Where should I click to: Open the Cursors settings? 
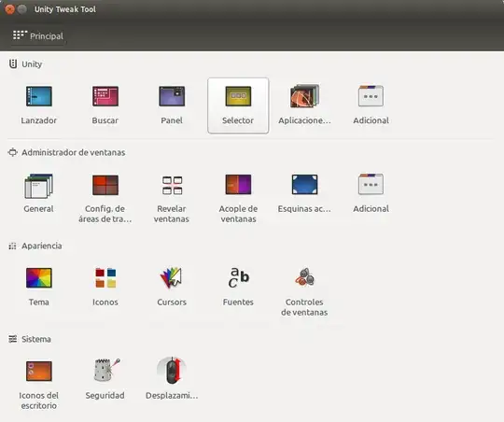coord(172,287)
